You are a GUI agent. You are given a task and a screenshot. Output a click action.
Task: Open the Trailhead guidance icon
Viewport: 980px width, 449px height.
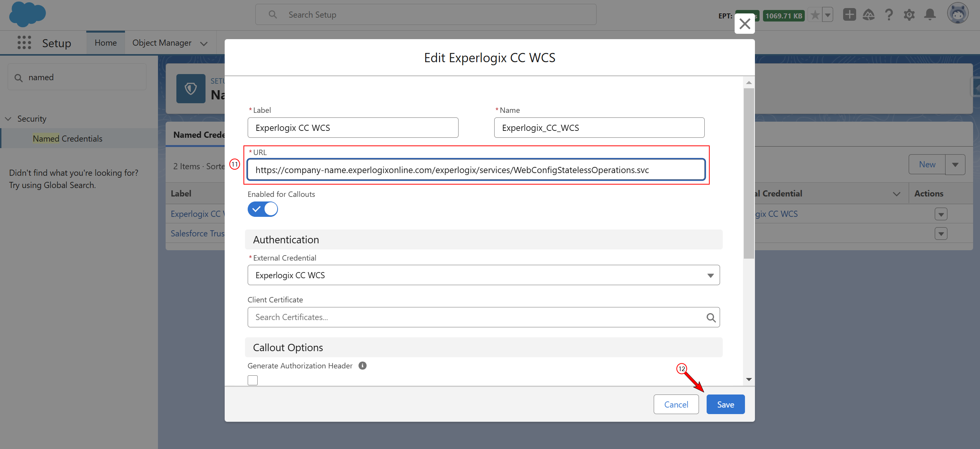[868, 15]
